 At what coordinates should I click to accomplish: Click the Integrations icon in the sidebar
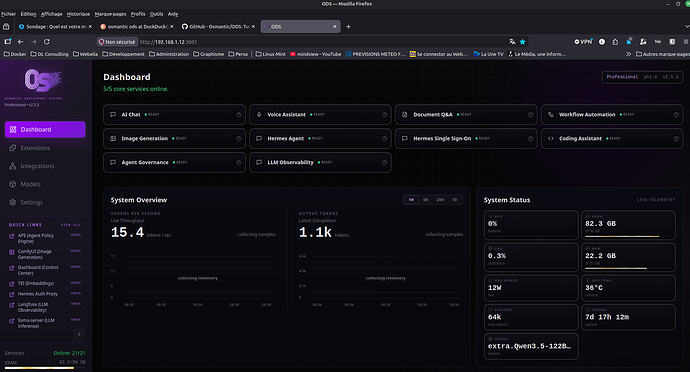(13, 166)
